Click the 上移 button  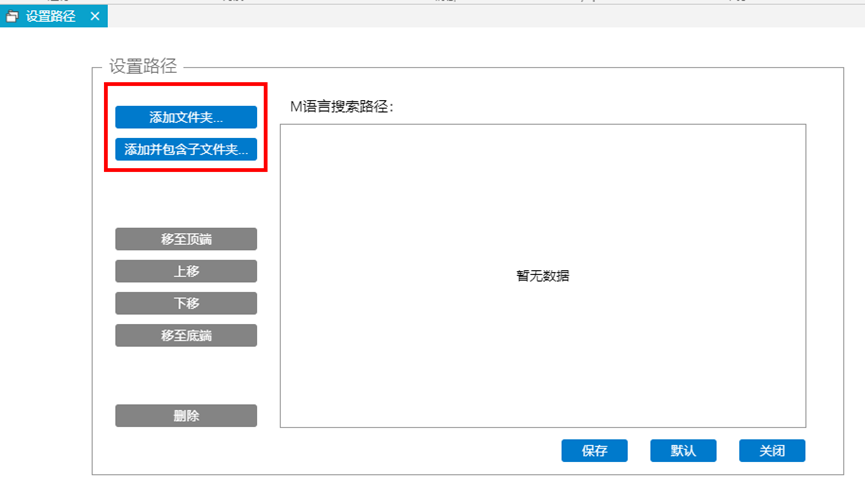point(186,271)
